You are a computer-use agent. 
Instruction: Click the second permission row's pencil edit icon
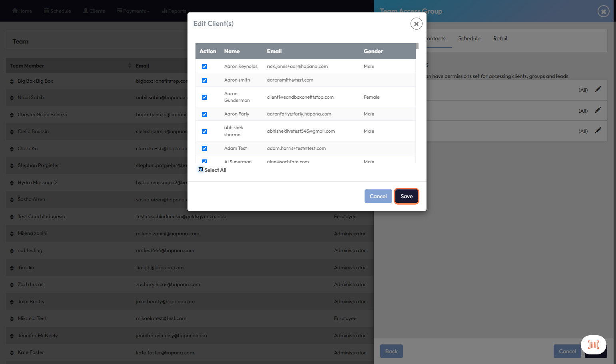click(x=598, y=110)
